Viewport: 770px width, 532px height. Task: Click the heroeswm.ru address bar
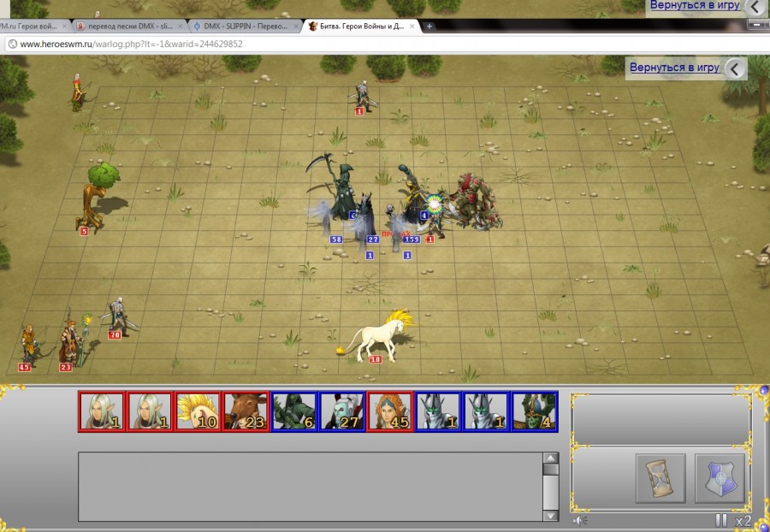388,44
